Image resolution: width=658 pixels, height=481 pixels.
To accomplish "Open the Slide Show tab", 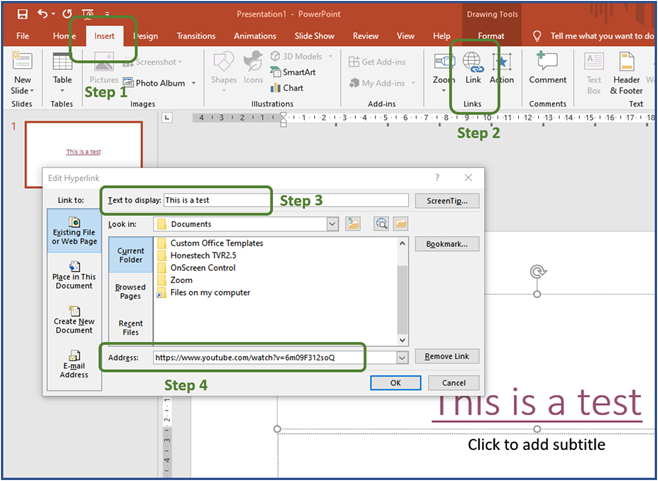I will (314, 36).
